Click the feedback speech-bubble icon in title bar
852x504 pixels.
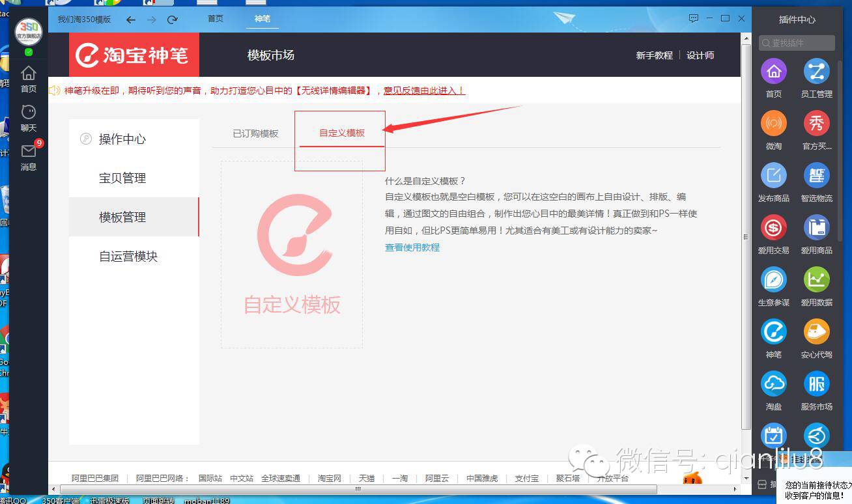pyautogui.click(x=694, y=19)
